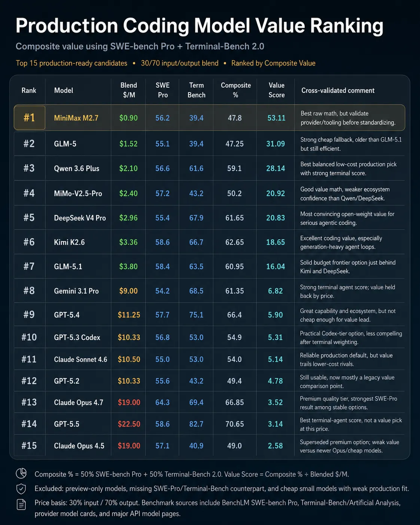Click the 28.14 value score
The image size is (420, 525).
coord(276,169)
